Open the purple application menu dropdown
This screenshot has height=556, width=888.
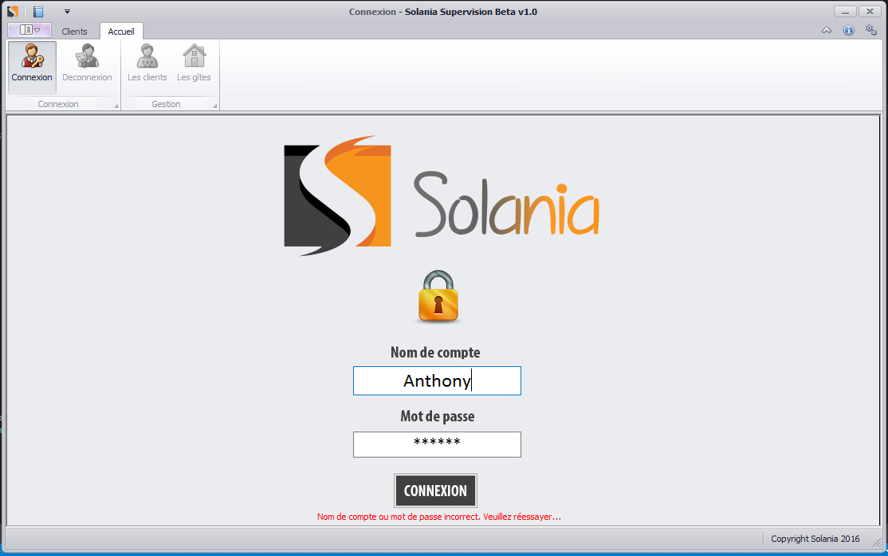29,31
